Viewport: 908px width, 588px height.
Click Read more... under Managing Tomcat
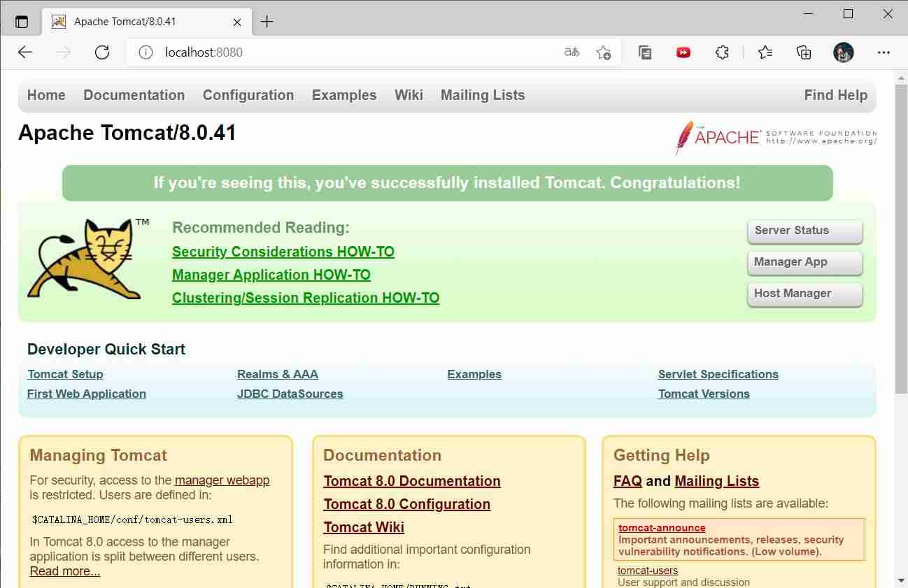65,571
